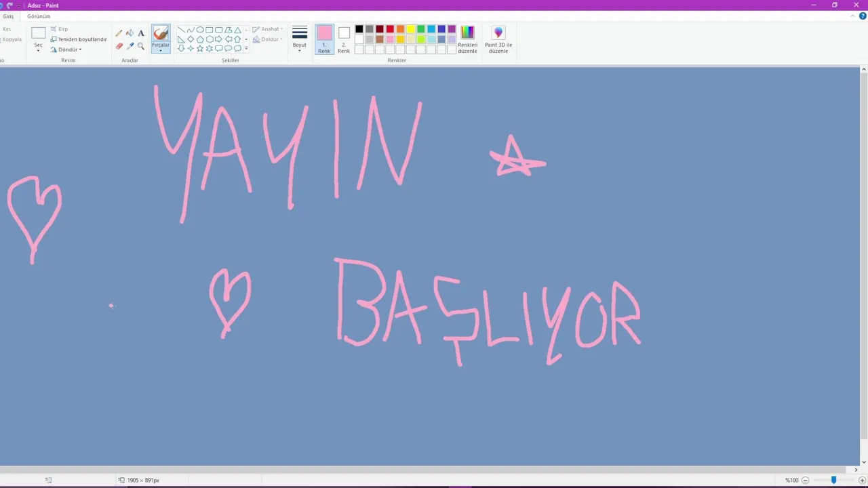Open the Seç dropdown arrow
868x488 pixels.
pos(38,50)
